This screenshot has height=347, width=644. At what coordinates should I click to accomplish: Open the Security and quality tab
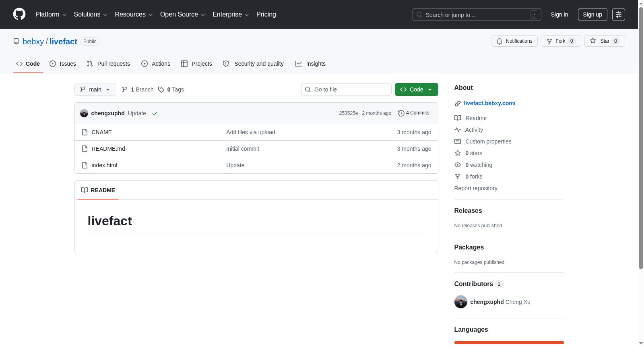click(253, 64)
